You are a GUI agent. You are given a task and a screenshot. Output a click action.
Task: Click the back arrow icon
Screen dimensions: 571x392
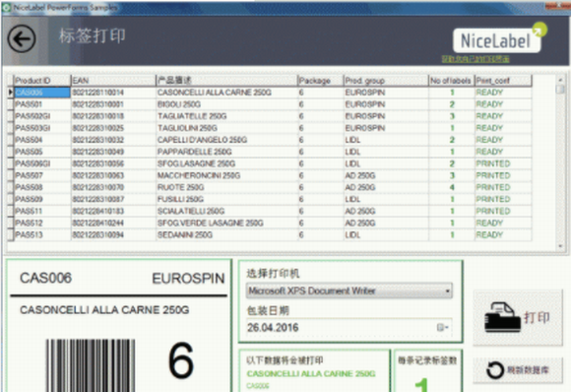(22, 38)
